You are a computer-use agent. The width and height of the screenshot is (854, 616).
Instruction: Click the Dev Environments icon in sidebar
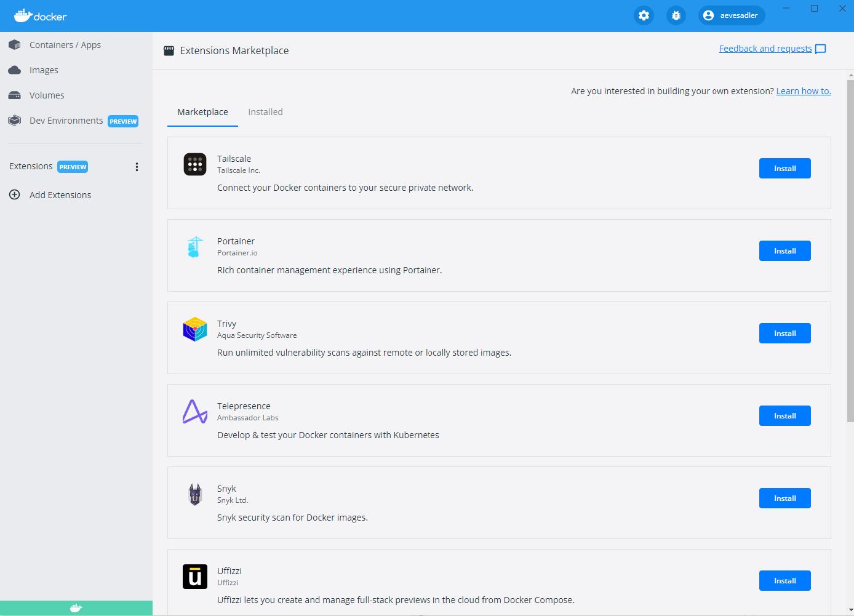click(x=15, y=121)
